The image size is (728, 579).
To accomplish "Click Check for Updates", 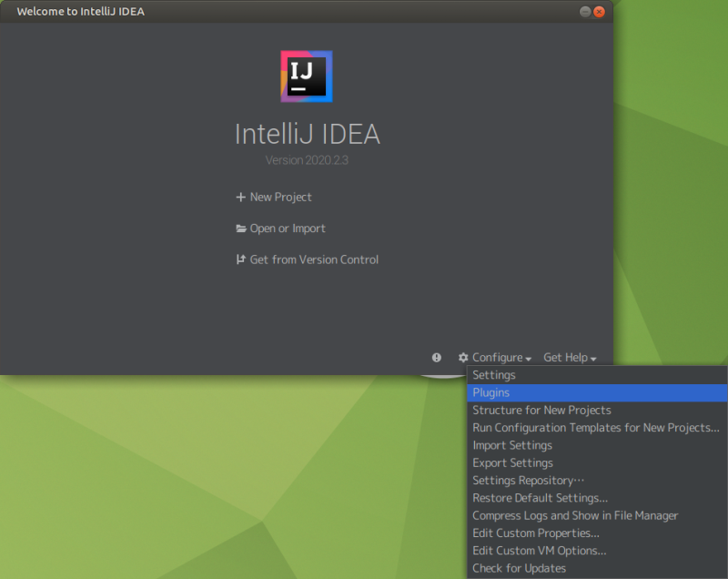I will [519, 568].
